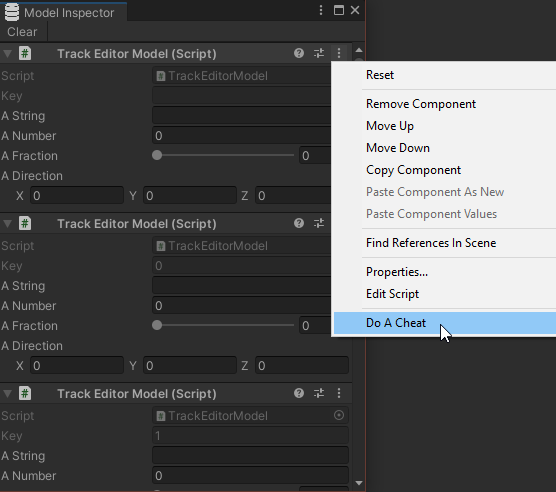Maximize the Model Inspector panel

pyautogui.click(x=339, y=10)
